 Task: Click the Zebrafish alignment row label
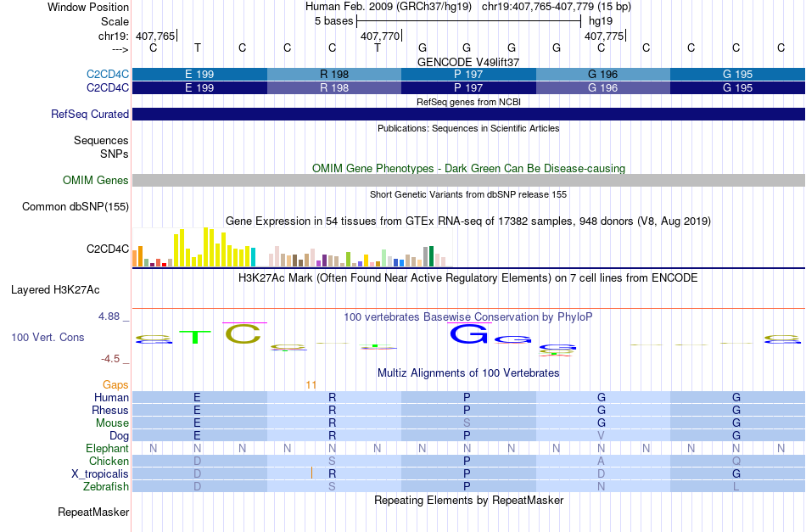(106, 486)
